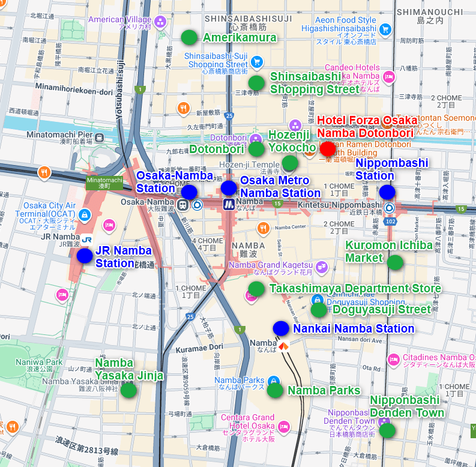
Task: Click the green Doguyasuji Street marker dot
Action: 319,310
